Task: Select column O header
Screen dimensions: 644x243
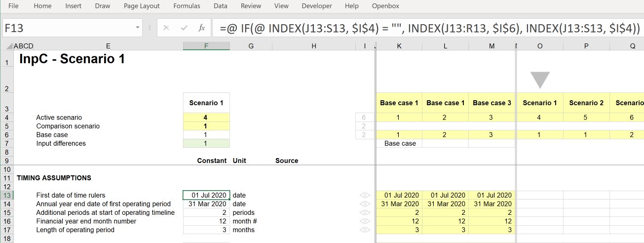Action: 540,46
